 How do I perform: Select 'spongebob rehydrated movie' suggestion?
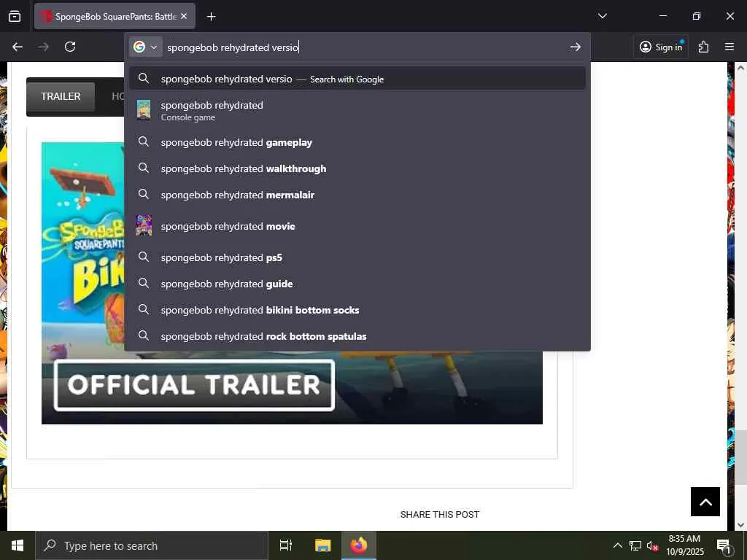[357, 226]
